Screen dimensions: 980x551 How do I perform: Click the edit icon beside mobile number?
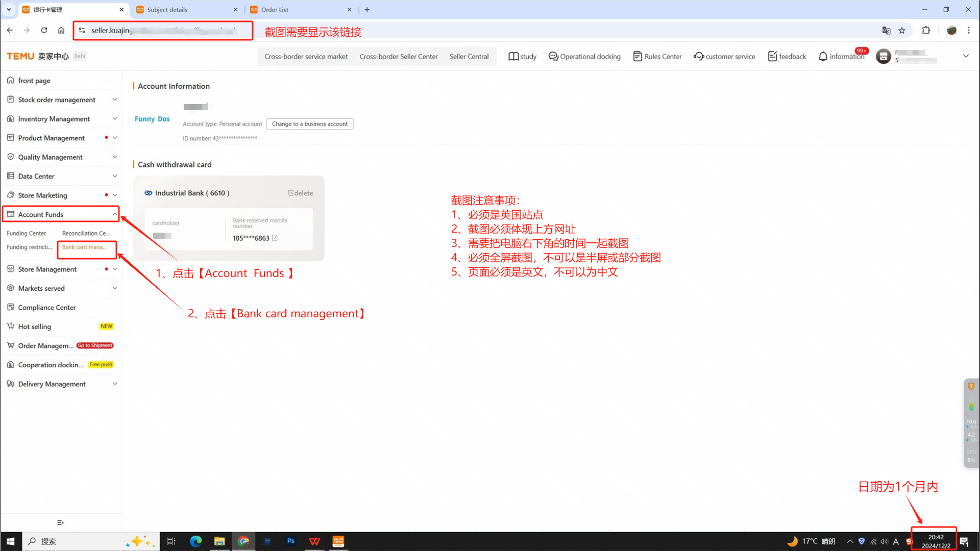pyautogui.click(x=275, y=238)
